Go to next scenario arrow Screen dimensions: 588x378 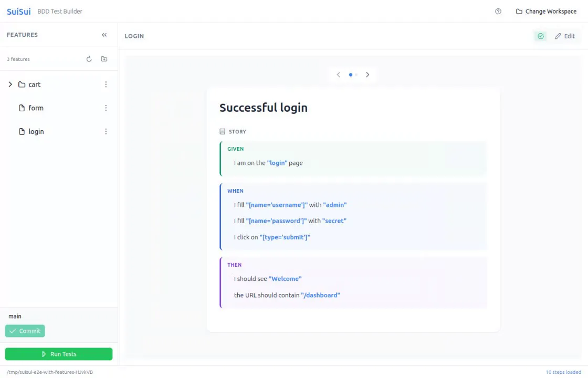pyautogui.click(x=367, y=75)
